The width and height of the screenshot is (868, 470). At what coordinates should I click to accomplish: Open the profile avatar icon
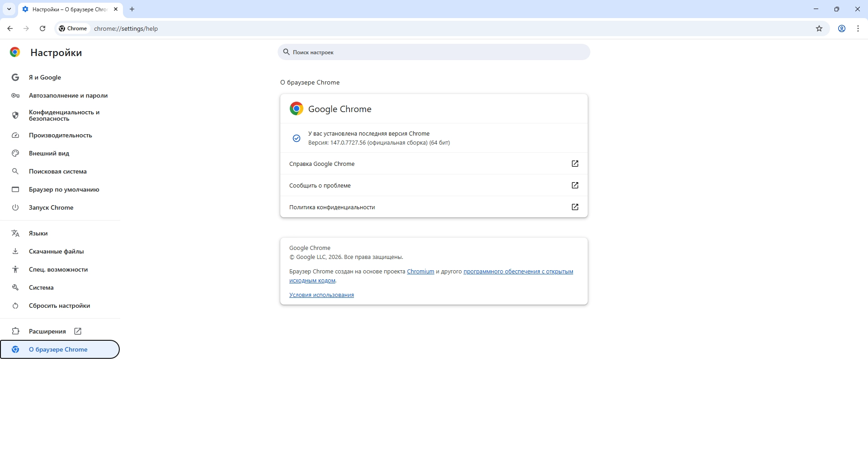pyautogui.click(x=842, y=28)
